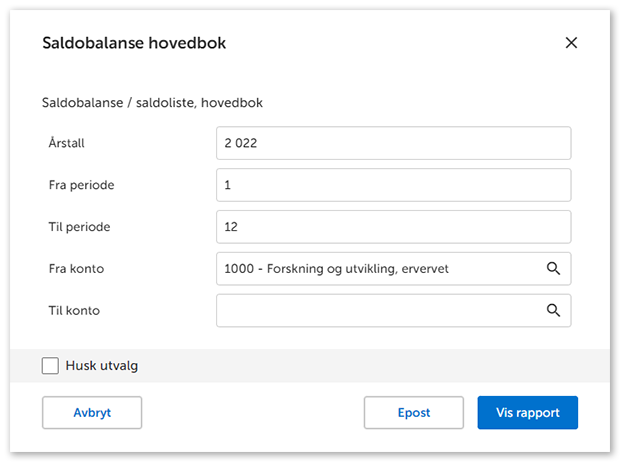The width and height of the screenshot is (620, 462).
Task: Click the Saldobalanse hovedbok dialog title
Action: click(133, 43)
